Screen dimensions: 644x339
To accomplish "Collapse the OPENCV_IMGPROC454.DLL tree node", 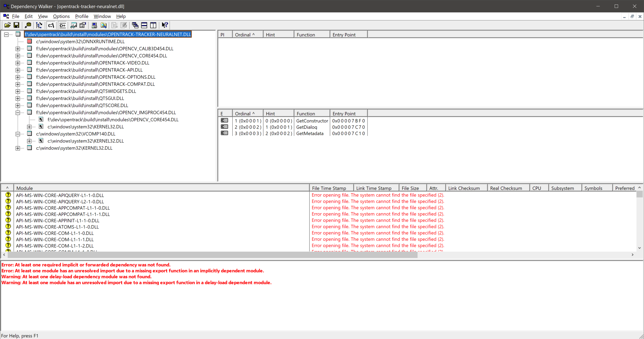I will [18, 113].
